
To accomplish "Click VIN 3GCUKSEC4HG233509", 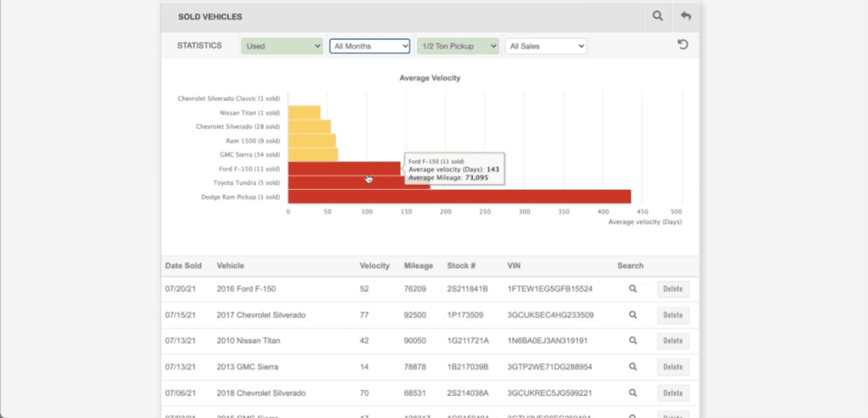I will 550,315.
